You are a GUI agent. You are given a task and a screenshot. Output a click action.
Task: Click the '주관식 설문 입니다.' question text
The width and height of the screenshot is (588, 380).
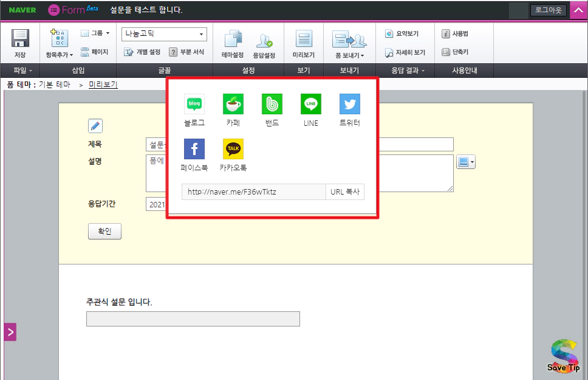[x=119, y=302]
